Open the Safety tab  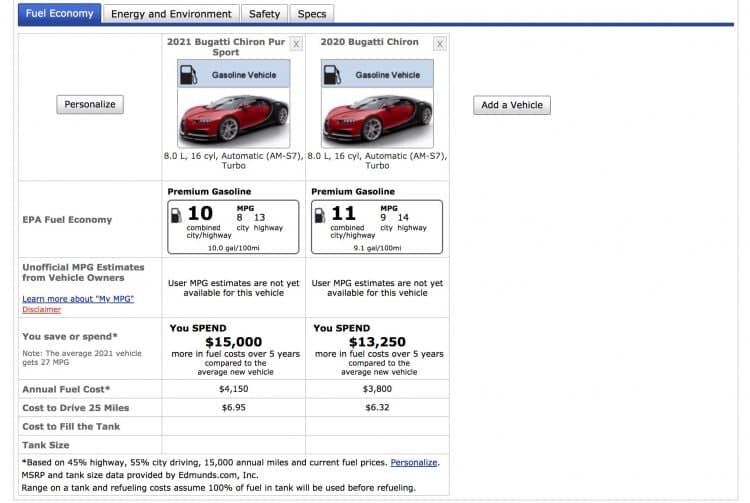click(264, 14)
